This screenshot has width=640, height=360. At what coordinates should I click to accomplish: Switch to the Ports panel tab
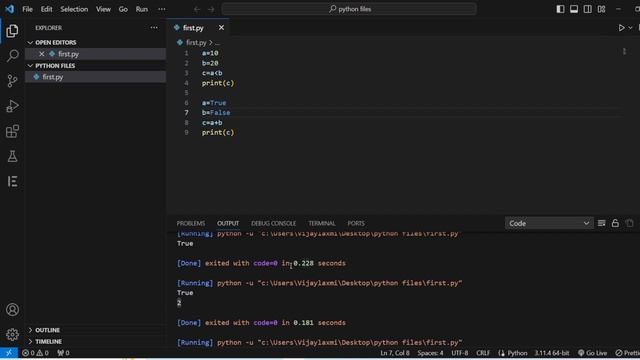(356, 223)
